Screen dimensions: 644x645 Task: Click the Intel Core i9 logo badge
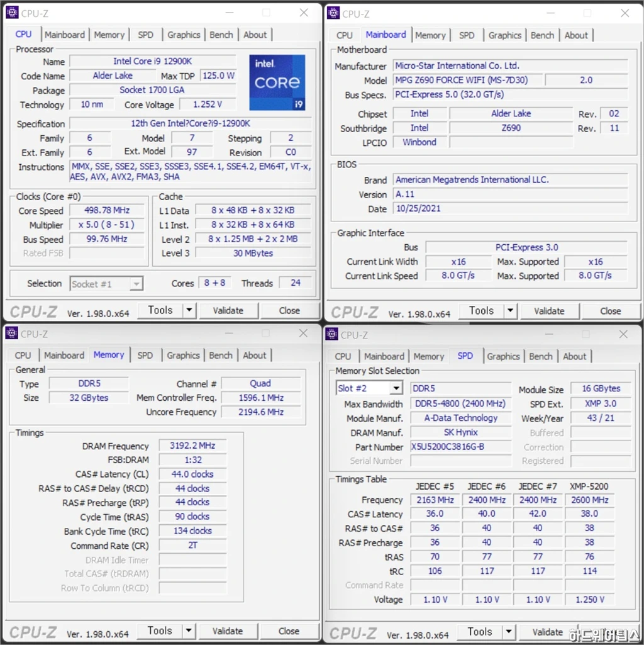[x=277, y=82]
